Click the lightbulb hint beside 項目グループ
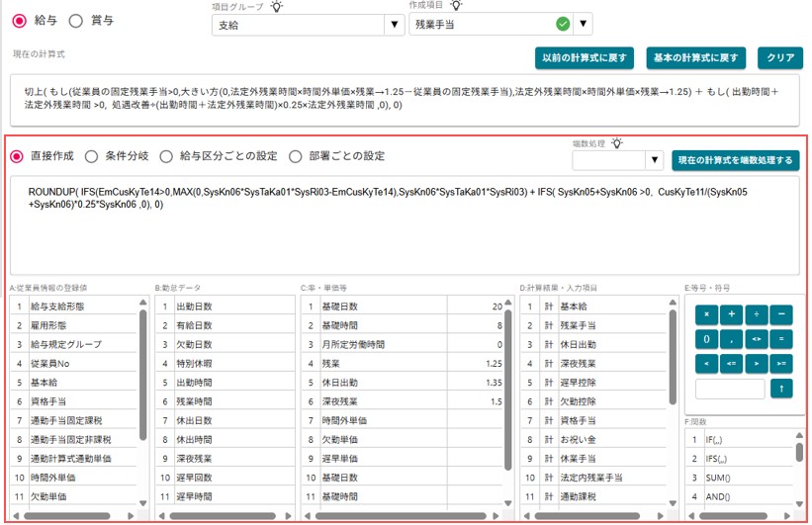Image resolution: width=812 pixels, height=525 pixels. 277,6
